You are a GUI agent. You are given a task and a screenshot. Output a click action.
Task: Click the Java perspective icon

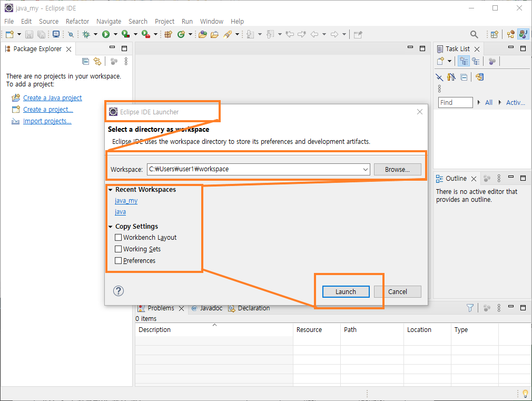(x=523, y=34)
